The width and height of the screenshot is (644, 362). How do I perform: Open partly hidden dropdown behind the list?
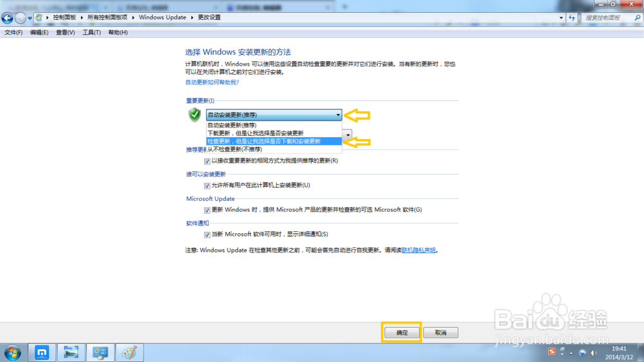coord(348,135)
